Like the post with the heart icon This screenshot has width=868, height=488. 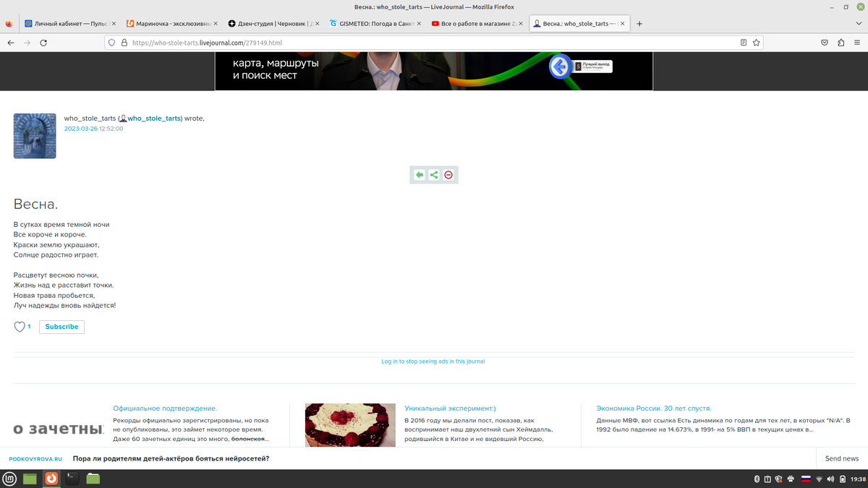coord(20,327)
